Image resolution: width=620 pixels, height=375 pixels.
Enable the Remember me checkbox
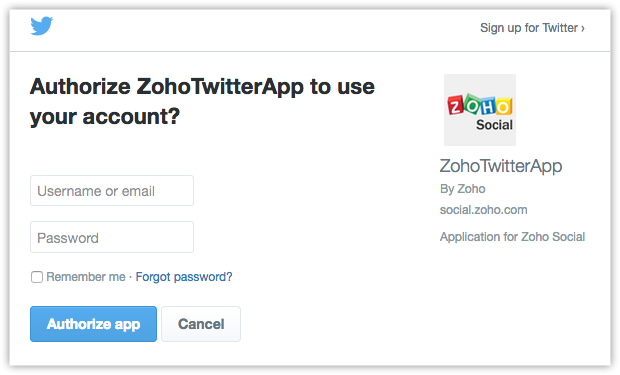37,277
